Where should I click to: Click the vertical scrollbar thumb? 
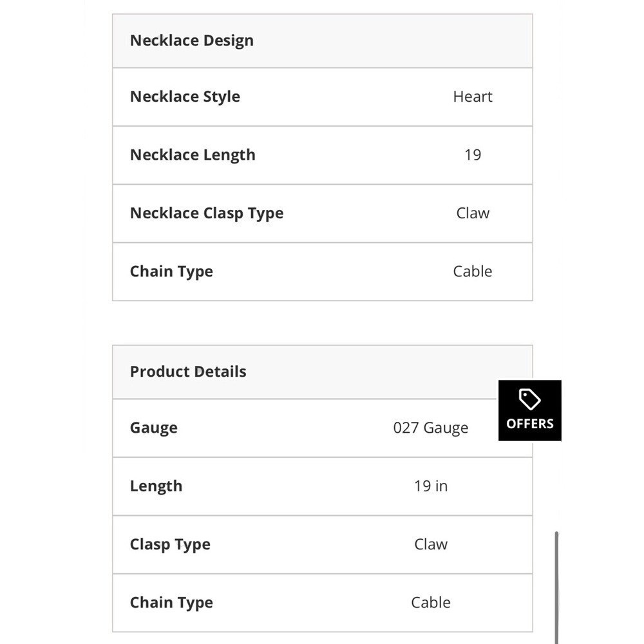(x=556, y=587)
